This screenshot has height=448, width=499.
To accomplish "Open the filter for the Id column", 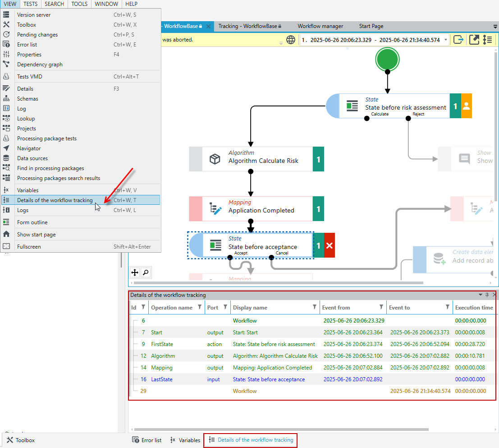I will [x=143, y=307].
